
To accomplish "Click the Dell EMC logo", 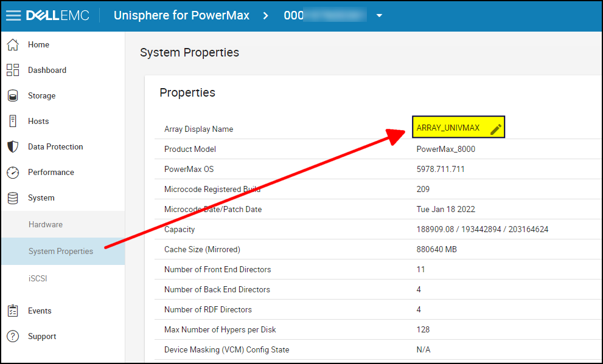I will point(58,15).
